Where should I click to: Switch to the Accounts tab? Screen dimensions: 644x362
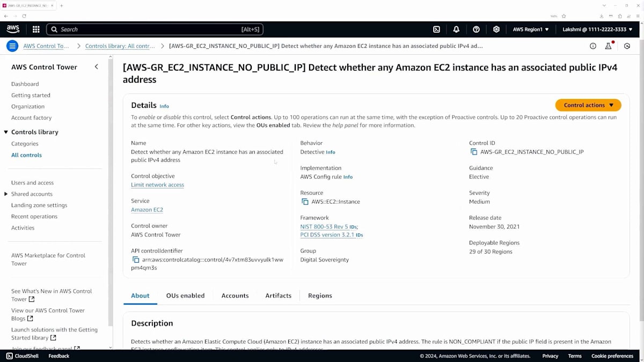click(x=235, y=295)
